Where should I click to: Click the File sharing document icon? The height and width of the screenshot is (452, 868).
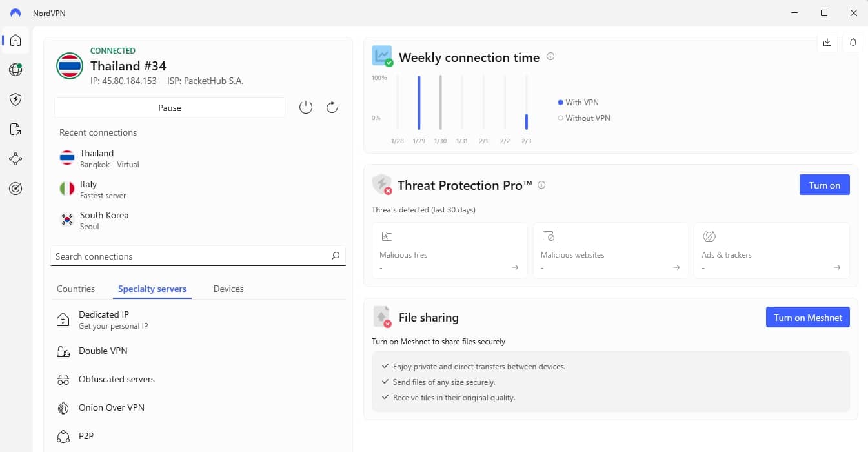click(382, 317)
